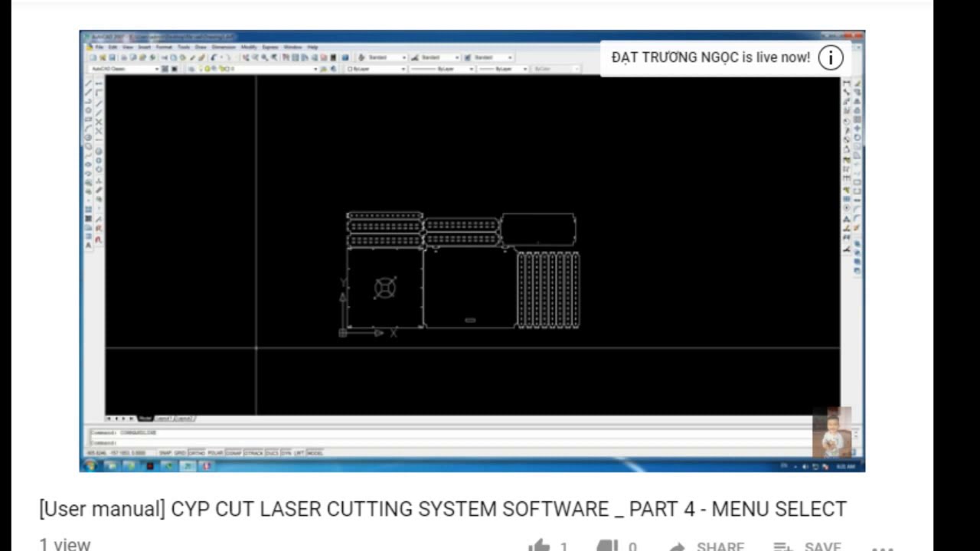The image size is (980, 551).
Task: Click the Plot printer icon in standard toolbar
Action: tap(124, 57)
